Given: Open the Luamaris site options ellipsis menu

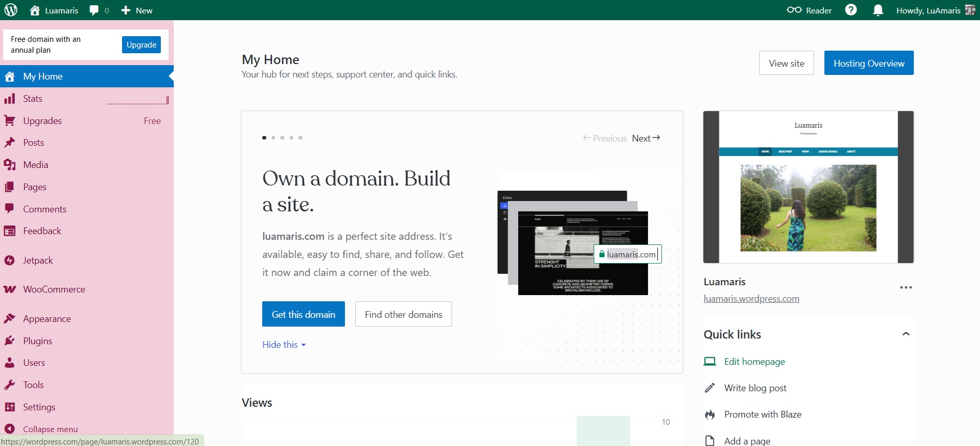Looking at the screenshot, I should [x=906, y=287].
